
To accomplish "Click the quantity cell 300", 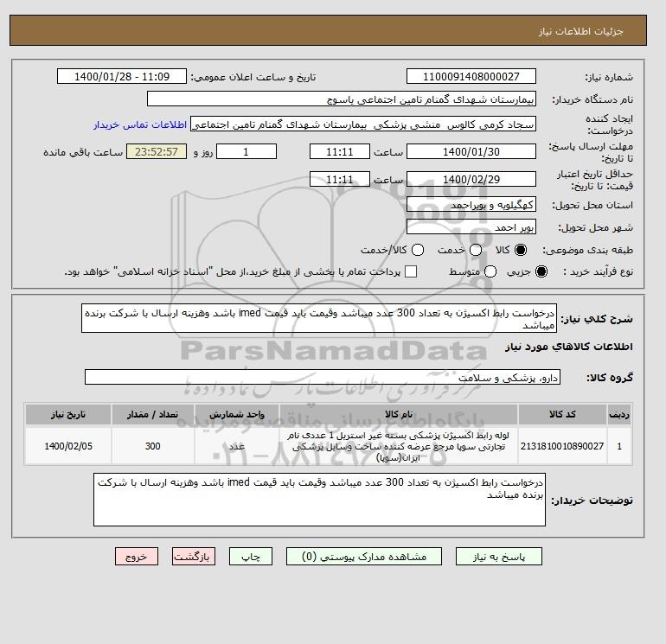I will (153, 446).
